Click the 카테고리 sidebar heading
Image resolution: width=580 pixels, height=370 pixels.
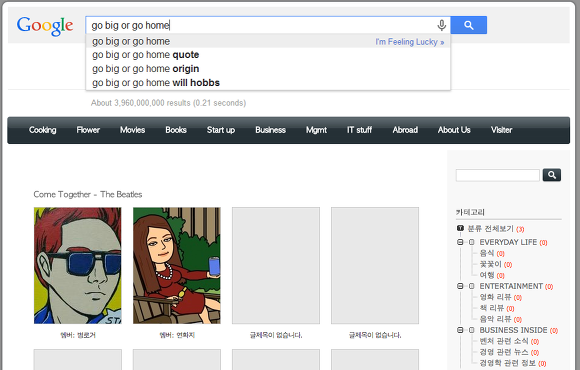[x=470, y=212]
